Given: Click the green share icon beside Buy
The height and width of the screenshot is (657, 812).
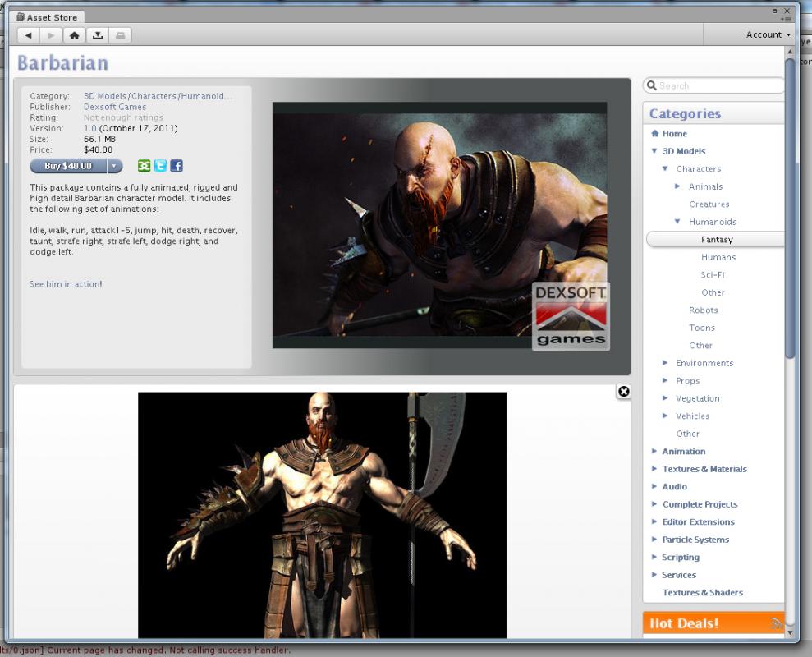Looking at the screenshot, I should point(144,166).
